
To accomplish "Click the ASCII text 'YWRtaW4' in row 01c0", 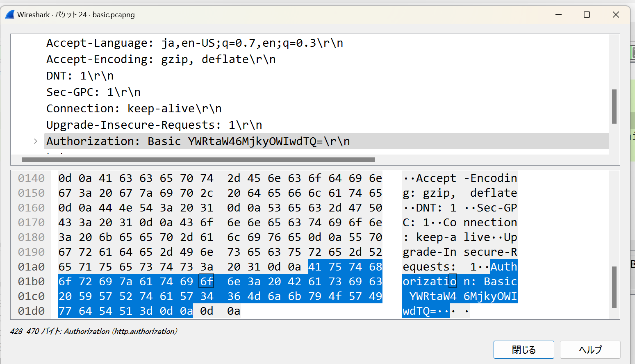I will (433, 296).
